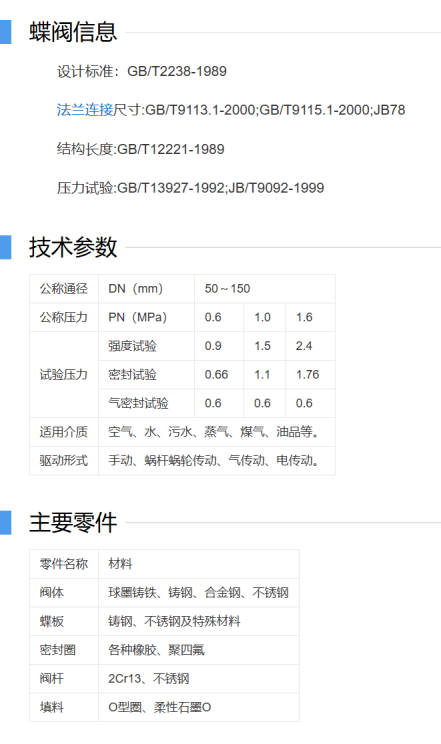Click the 填料 O型圈 material cell
Image resolution: width=441 pixels, height=744 pixels.
[x=199, y=707]
